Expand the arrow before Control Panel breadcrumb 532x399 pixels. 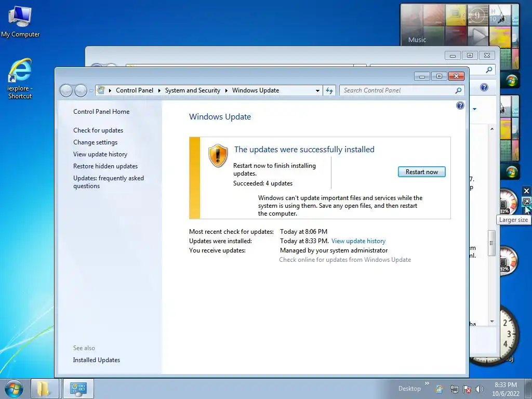click(x=110, y=90)
